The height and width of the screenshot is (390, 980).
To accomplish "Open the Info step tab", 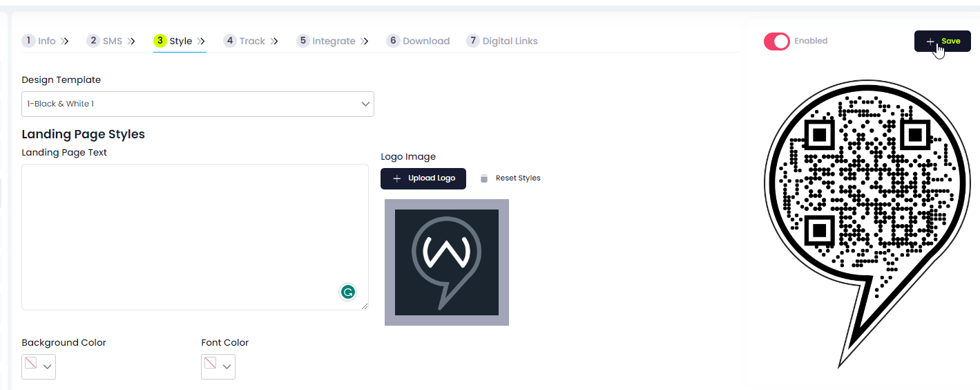I will 46,41.
